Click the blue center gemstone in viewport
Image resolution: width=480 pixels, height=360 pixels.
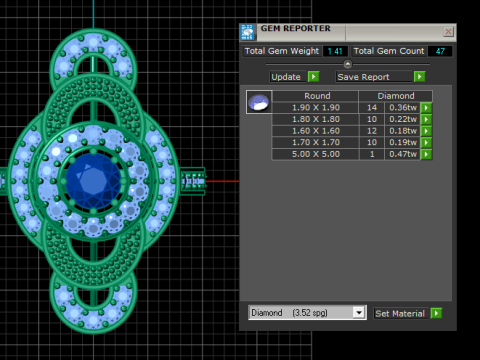[93, 181]
